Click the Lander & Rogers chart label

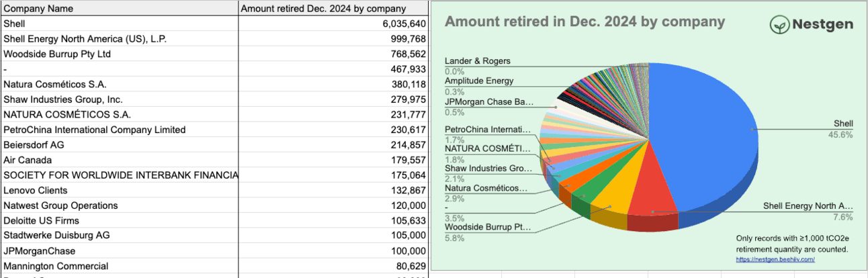(478, 66)
